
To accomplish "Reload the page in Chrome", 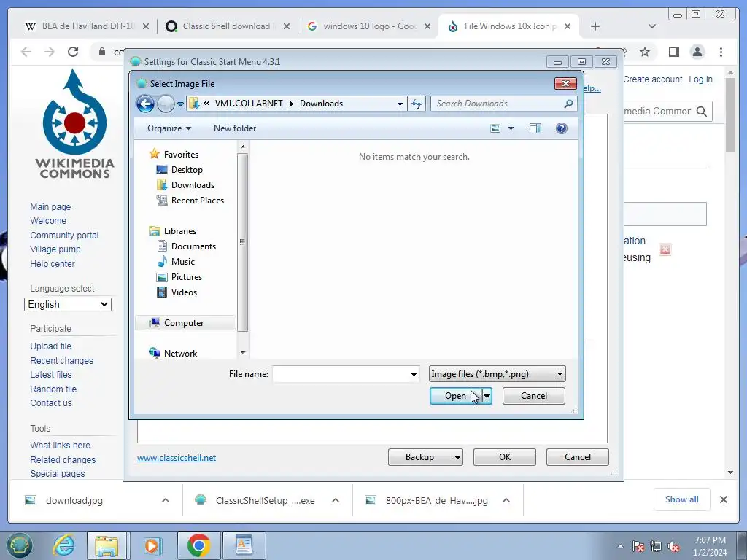I will [73, 52].
